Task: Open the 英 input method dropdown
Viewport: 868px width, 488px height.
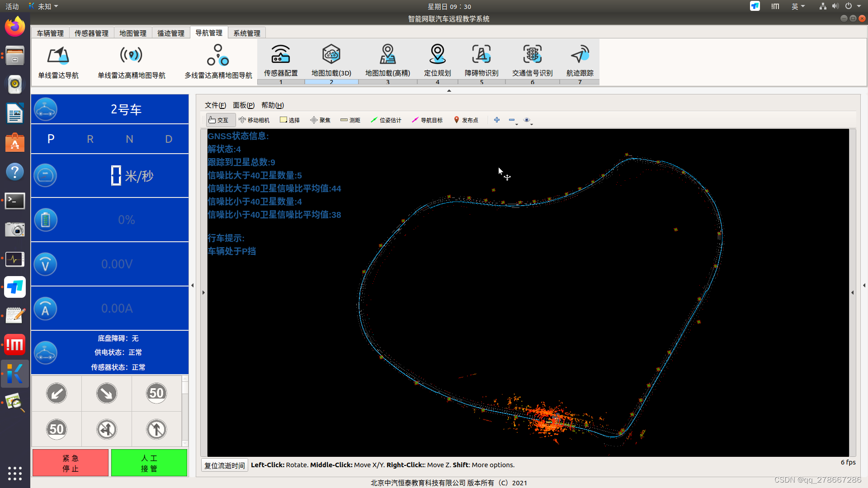Action: pos(798,6)
